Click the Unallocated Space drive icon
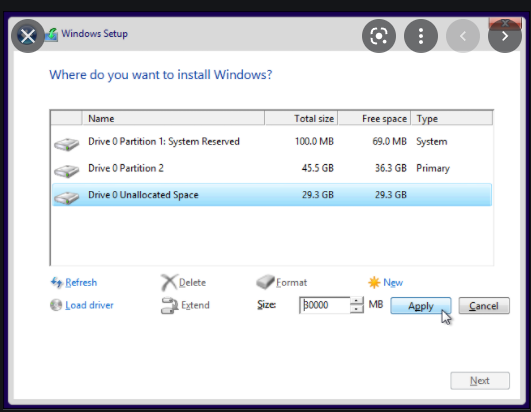The height and width of the screenshot is (412, 531). 66,197
